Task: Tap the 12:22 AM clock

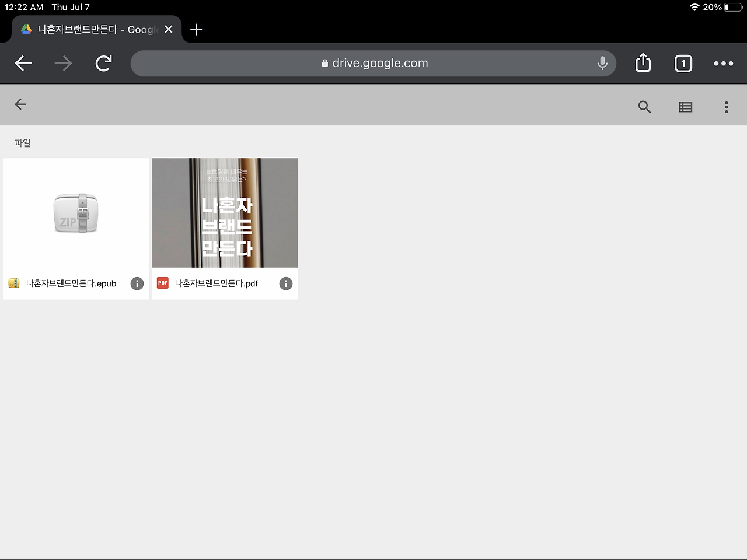Action: point(24,7)
